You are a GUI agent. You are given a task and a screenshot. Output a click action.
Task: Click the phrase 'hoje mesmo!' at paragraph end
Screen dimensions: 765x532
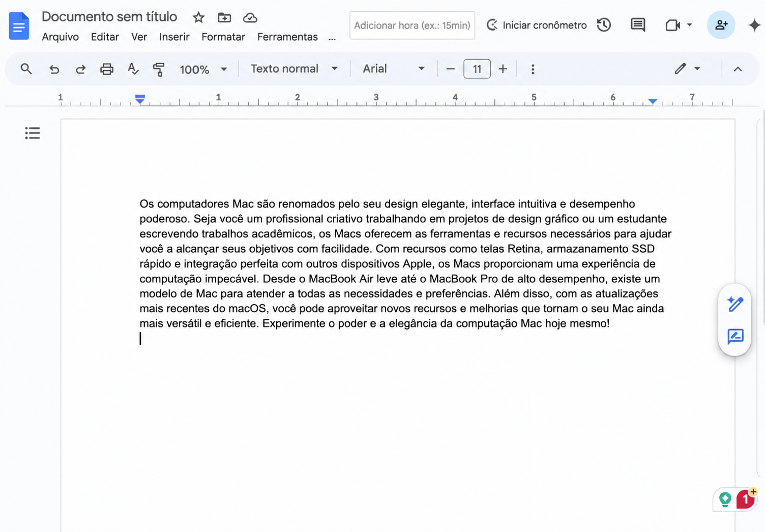coord(577,323)
